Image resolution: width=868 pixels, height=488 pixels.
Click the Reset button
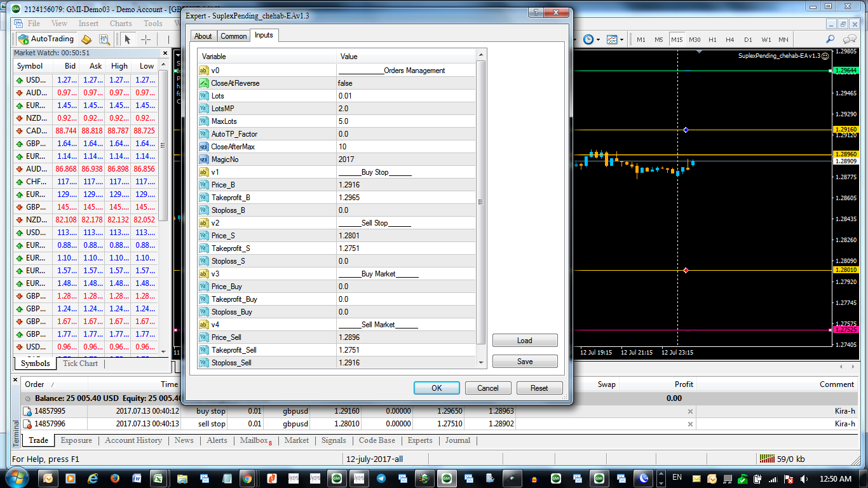[539, 388]
